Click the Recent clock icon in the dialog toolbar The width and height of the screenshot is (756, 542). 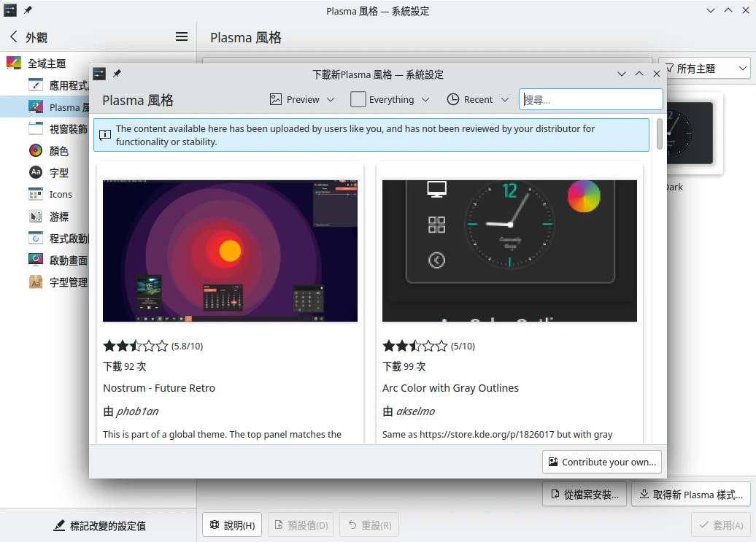452,100
